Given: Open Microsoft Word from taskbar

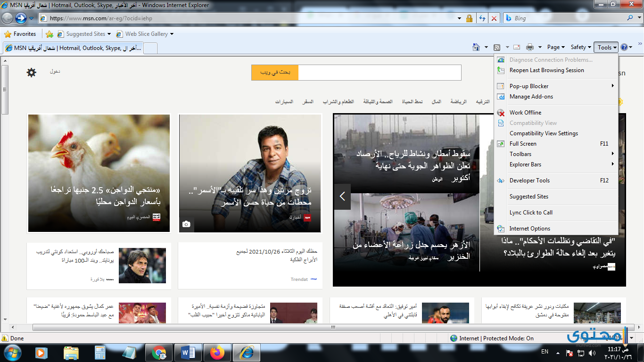Looking at the screenshot, I should pyautogui.click(x=188, y=352).
